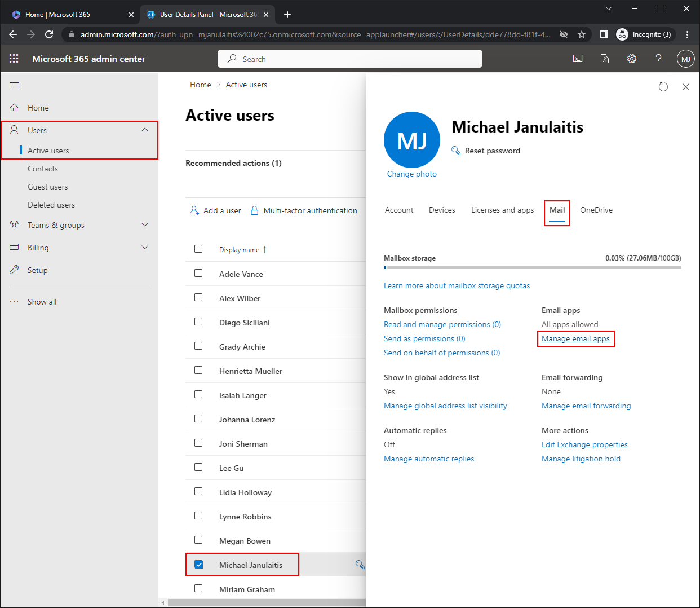This screenshot has height=608, width=700.
Task: Bookmark this page with the star icon
Action: [x=582, y=34]
